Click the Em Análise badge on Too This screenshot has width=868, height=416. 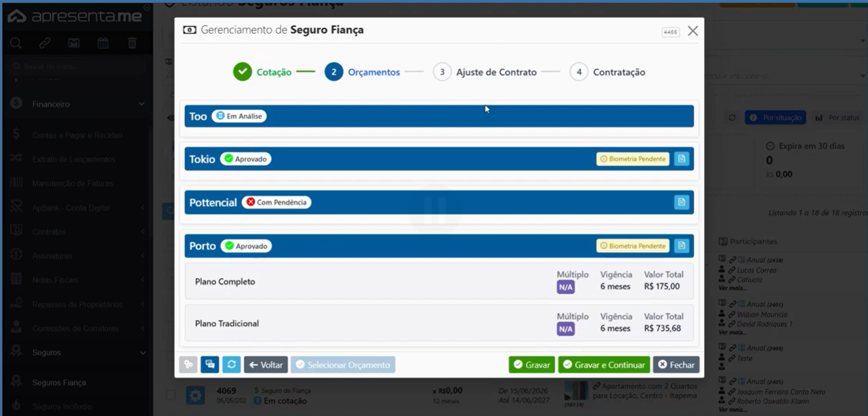pos(239,116)
